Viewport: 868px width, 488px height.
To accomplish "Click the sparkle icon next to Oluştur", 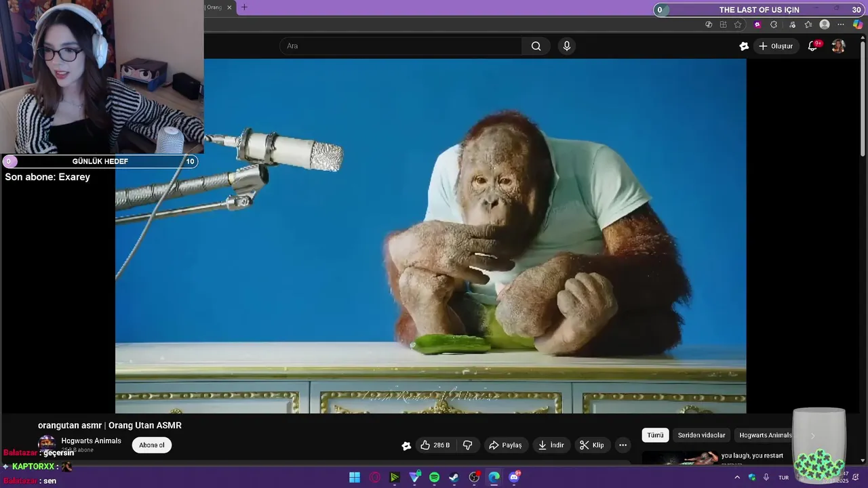I will (x=744, y=46).
